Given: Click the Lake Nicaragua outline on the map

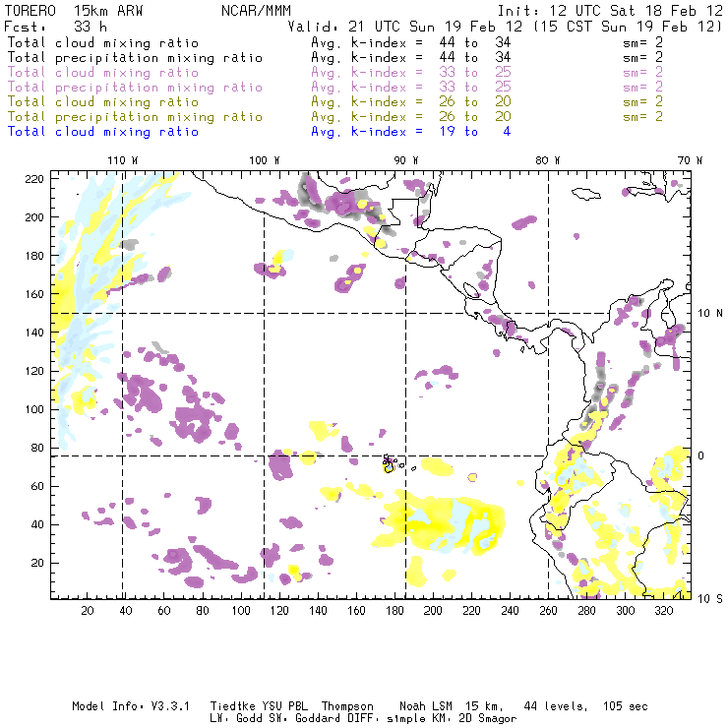Looking at the screenshot, I should [471, 291].
